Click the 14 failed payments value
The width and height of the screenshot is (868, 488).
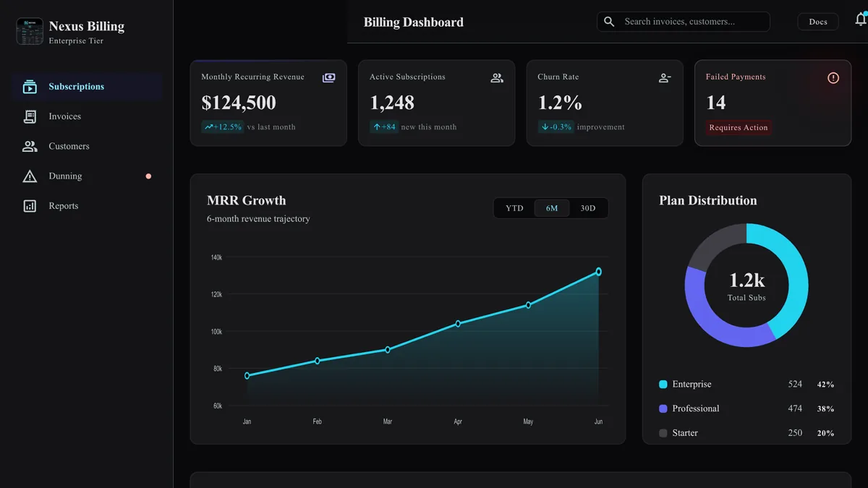click(x=716, y=103)
